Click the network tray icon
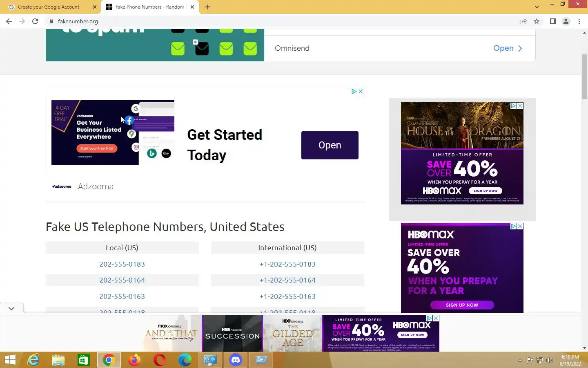 point(540,360)
